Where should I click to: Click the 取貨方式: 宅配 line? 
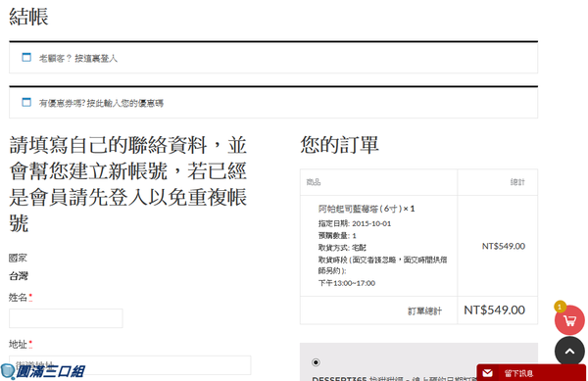coord(342,248)
